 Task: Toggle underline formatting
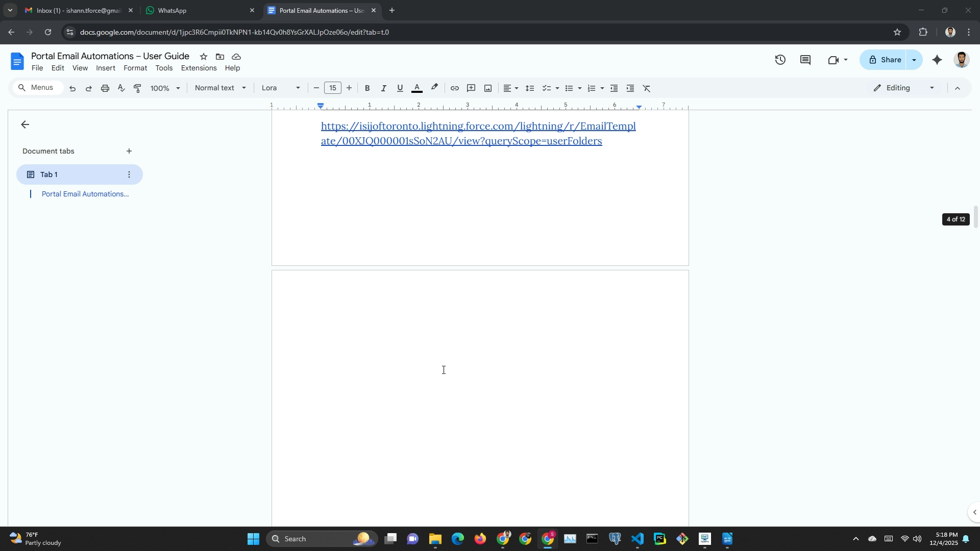pos(400,88)
